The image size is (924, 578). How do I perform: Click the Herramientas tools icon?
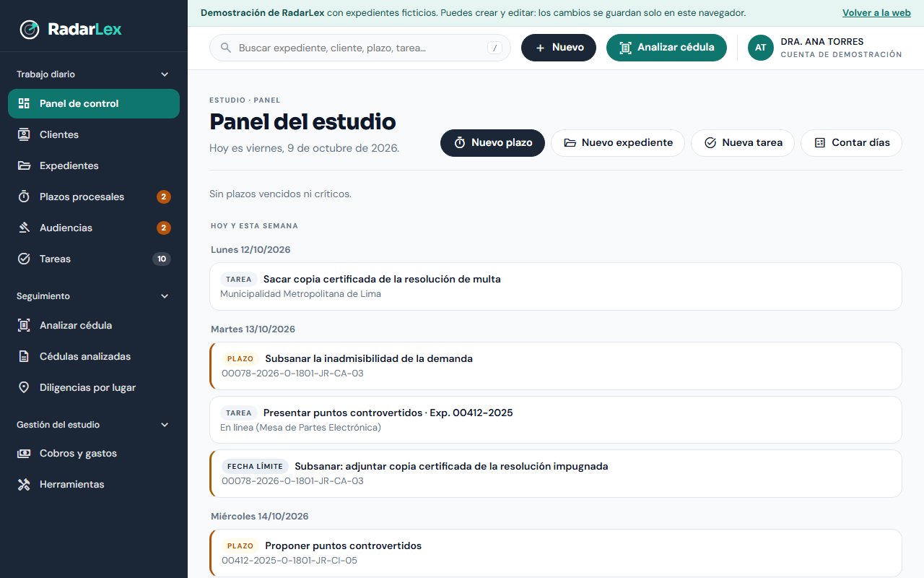click(x=24, y=484)
